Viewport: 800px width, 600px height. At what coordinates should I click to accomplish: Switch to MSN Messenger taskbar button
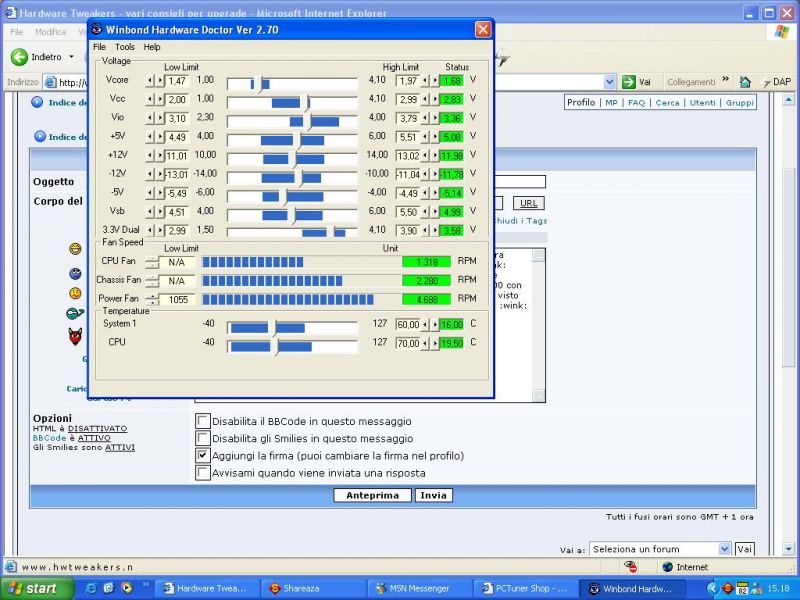[419, 588]
